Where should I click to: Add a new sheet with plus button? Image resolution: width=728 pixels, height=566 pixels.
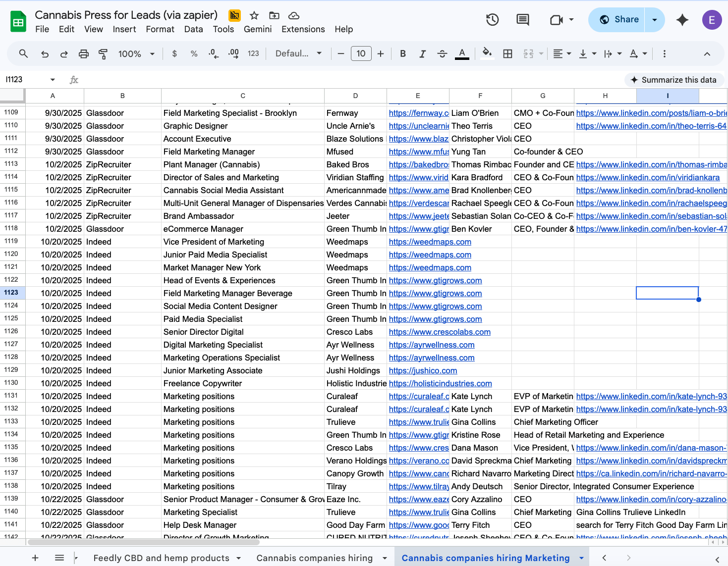click(35, 558)
